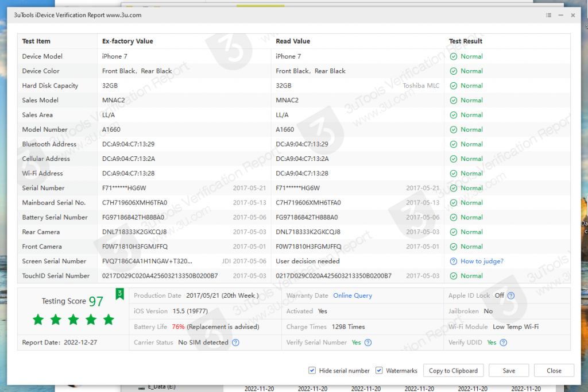Click the Close button at bottom
This screenshot has width=588, height=392.
(554, 371)
